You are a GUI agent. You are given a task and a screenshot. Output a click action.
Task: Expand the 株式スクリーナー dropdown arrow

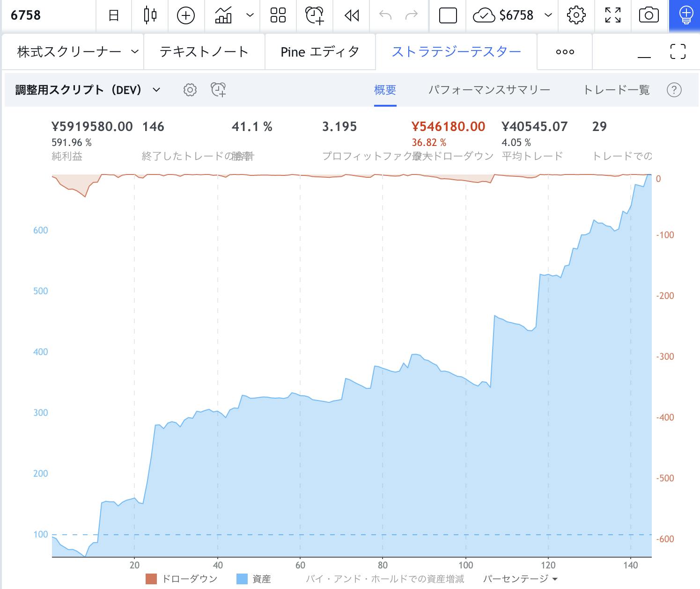[x=135, y=51]
